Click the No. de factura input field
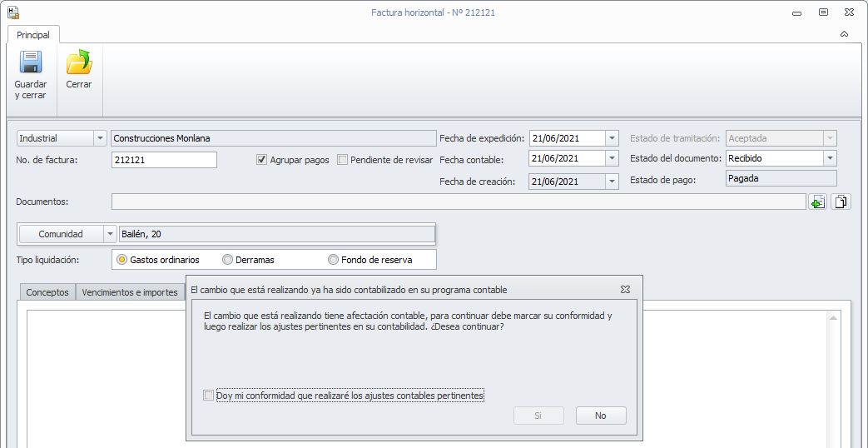This screenshot has height=448, width=868. coord(163,160)
